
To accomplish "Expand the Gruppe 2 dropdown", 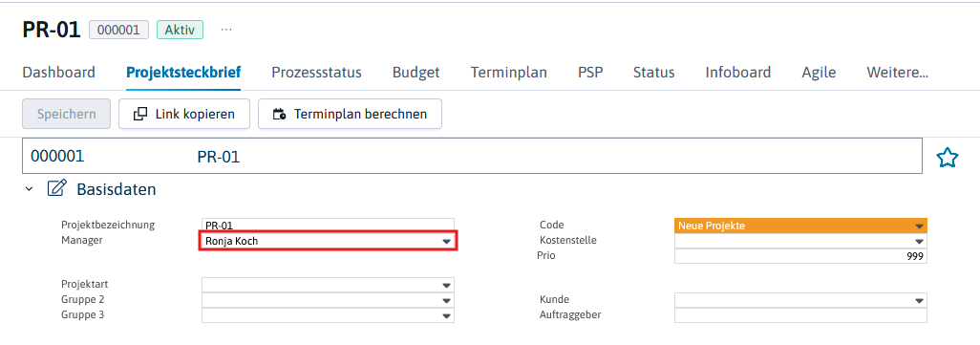I will [329, 300].
